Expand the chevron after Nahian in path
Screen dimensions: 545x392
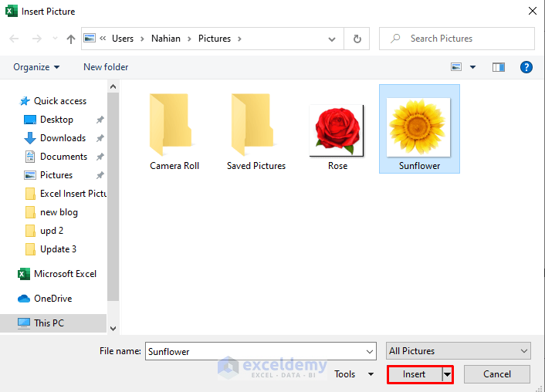pyautogui.click(x=189, y=39)
